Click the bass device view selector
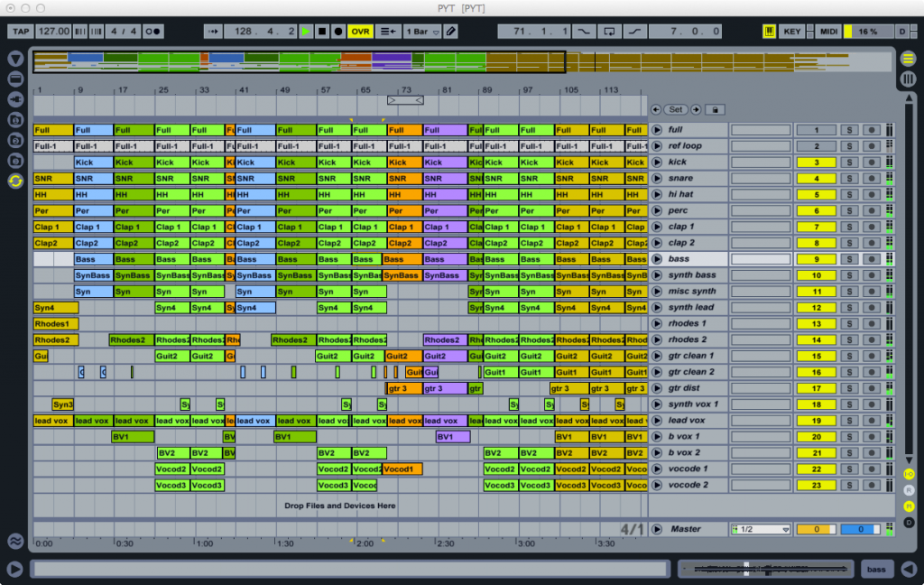This screenshot has height=585, width=924. 875,569
